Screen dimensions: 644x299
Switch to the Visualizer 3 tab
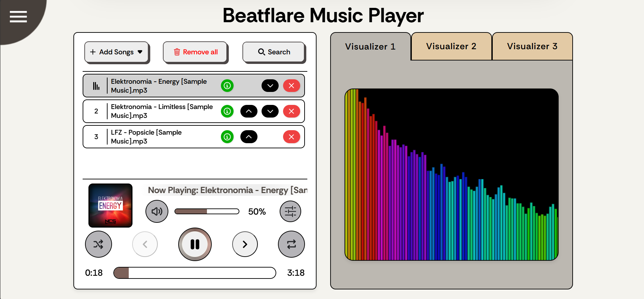pyautogui.click(x=532, y=46)
